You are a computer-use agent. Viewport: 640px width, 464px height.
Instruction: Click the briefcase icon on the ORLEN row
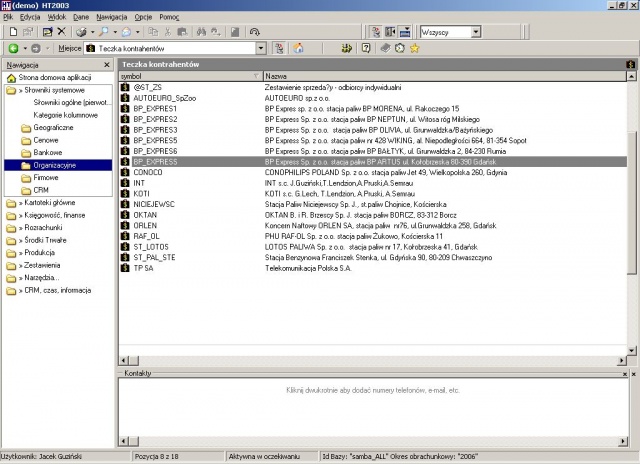(125, 226)
